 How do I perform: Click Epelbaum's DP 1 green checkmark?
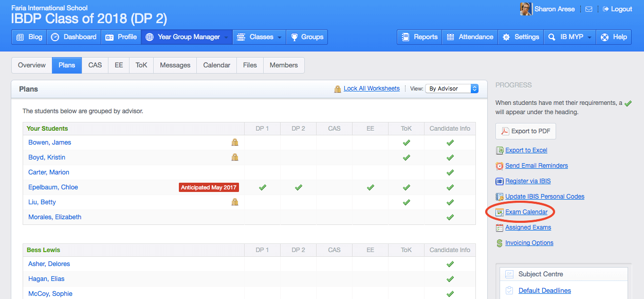[263, 187]
